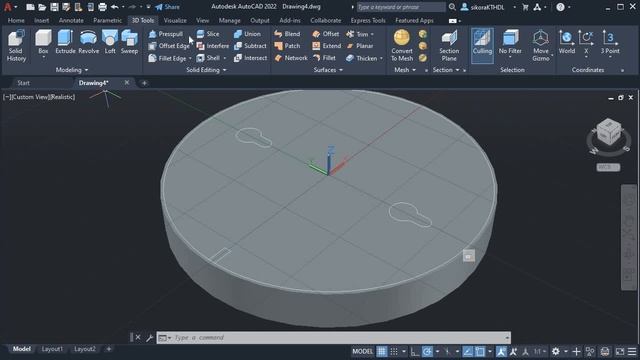Click the Extrude tool
This screenshot has height=360, width=640.
[65, 42]
